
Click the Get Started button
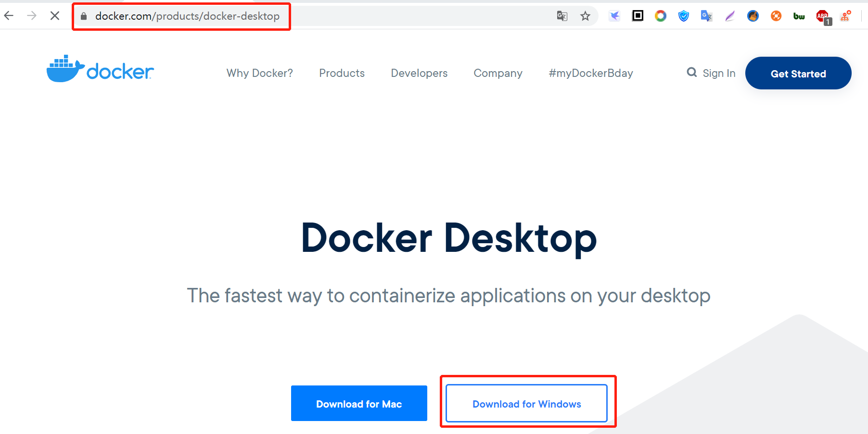point(798,73)
